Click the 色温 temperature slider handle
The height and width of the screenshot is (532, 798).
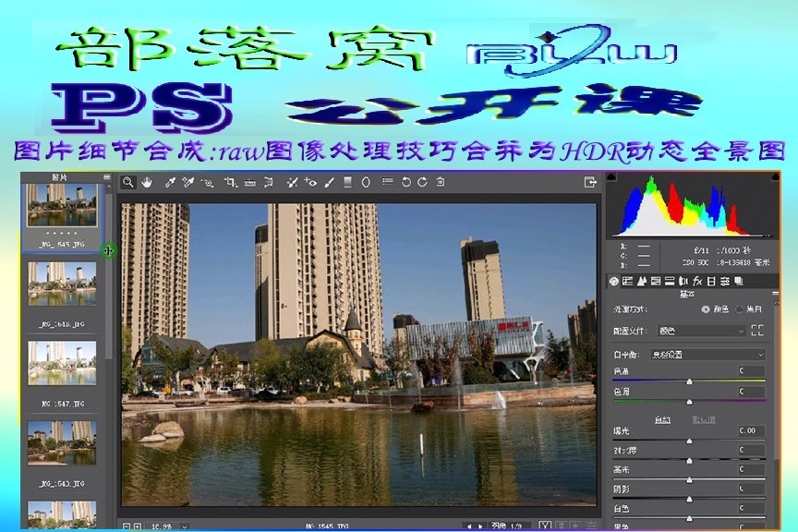pos(690,381)
